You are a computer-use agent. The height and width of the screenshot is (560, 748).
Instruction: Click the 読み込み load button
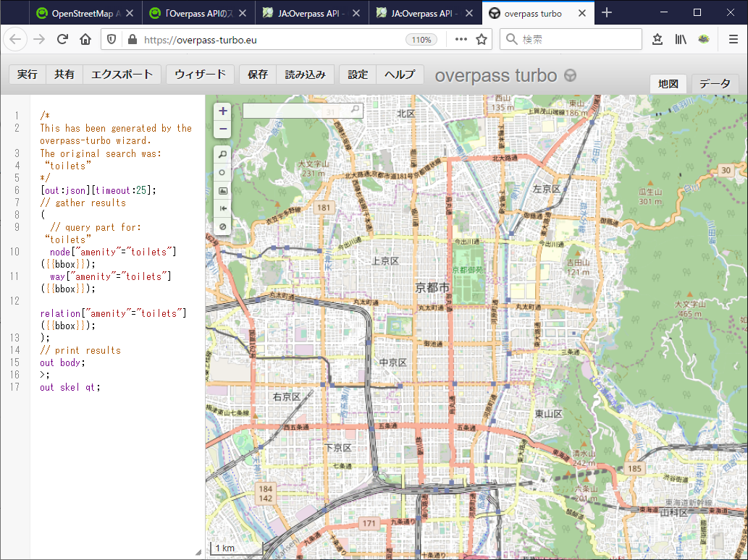306,75
